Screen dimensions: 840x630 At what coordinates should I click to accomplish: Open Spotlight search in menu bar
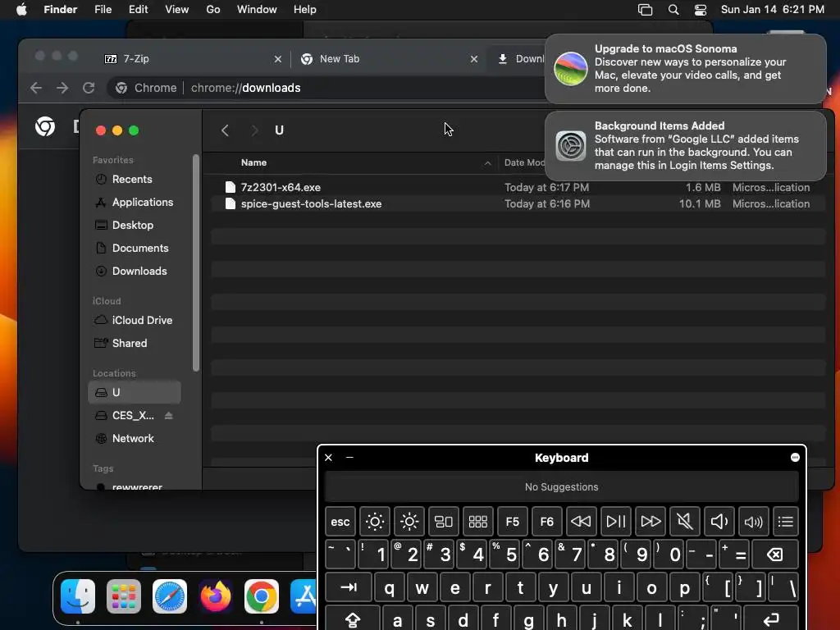pyautogui.click(x=673, y=10)
